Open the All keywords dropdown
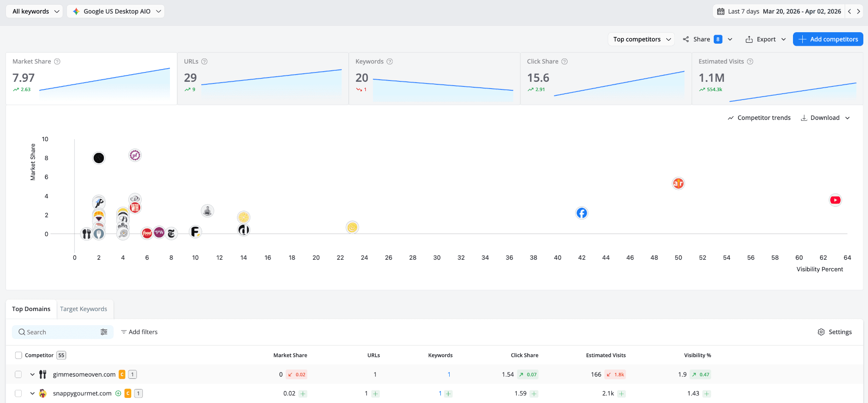The width and height of the screenshot is (868, 403). [x=34, y=11]
